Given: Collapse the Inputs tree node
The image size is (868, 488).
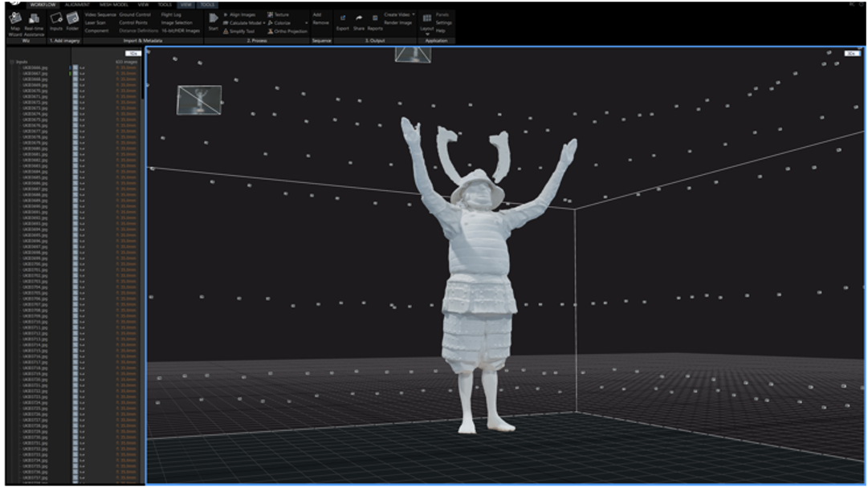Looking at the screenshot, I should coord(11,62).
